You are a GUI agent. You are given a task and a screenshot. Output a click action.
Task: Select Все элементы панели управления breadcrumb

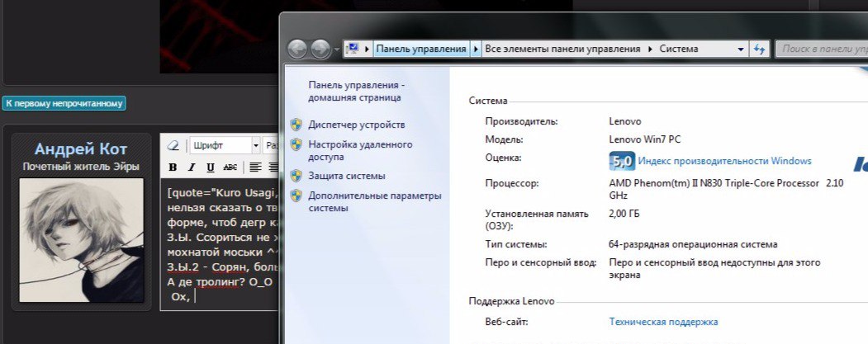pos(562,49)
